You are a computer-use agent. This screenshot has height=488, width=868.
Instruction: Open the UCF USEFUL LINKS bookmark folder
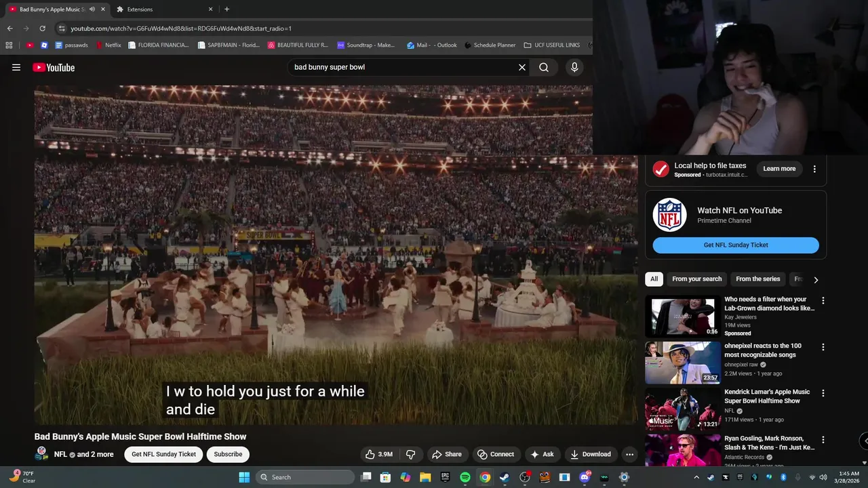552,45
